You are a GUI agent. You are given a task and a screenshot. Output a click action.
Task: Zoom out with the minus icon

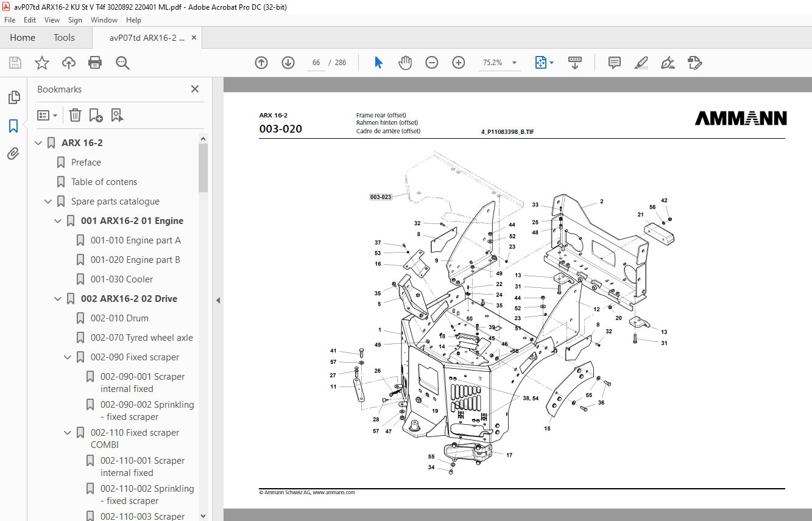432,63
